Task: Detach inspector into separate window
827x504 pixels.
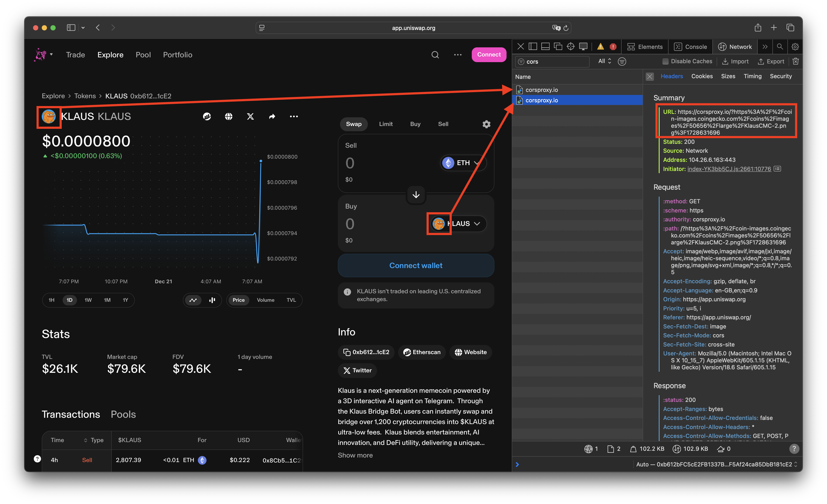Action: tap(558, 47)
